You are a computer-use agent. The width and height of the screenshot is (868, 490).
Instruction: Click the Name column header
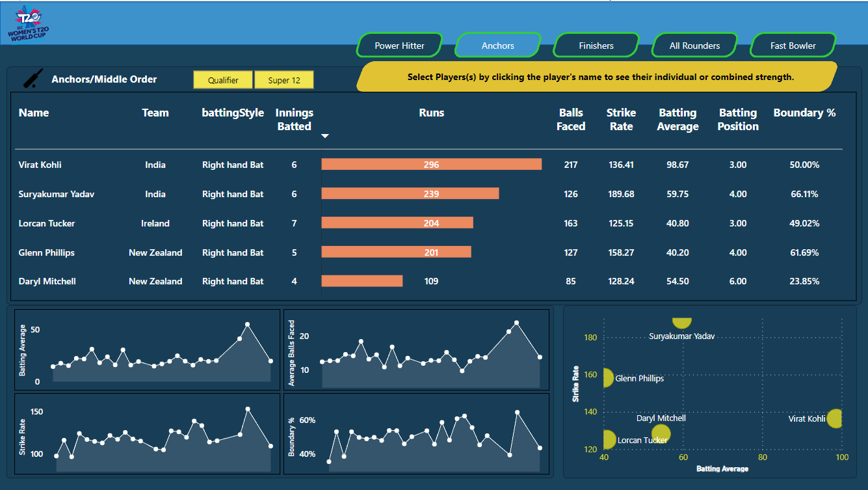pos(34,113)
